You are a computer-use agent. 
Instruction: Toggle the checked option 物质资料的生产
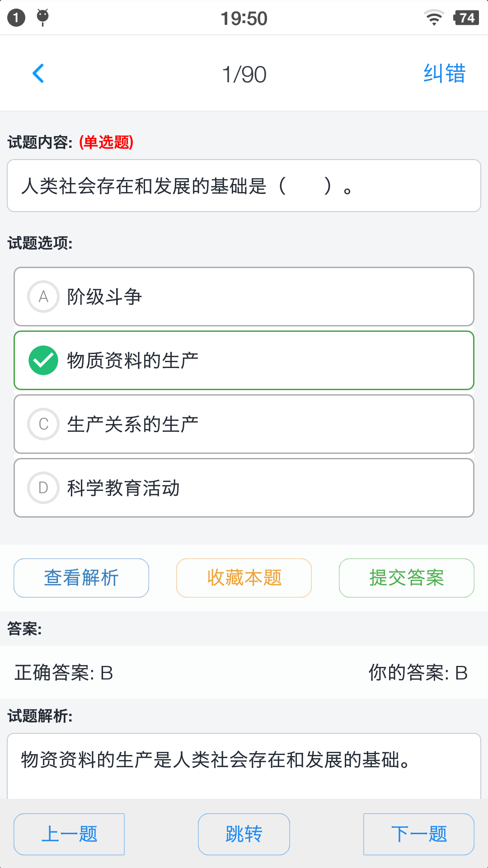(244, 360)
